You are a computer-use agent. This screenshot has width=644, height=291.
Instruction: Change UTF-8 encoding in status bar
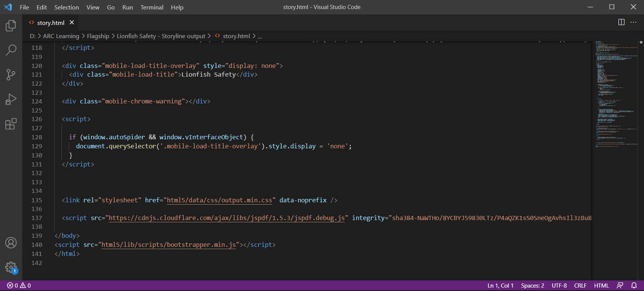click(x=559, y=285)
